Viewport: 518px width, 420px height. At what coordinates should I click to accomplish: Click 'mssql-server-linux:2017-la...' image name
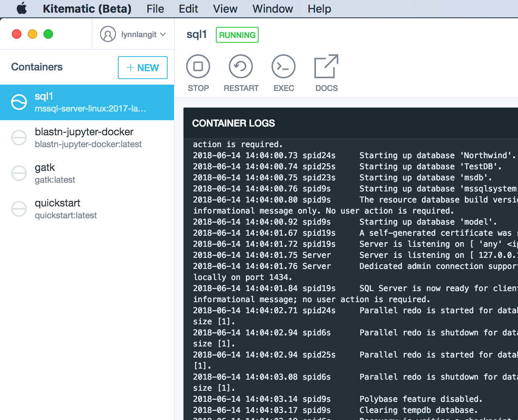[91, 108]
